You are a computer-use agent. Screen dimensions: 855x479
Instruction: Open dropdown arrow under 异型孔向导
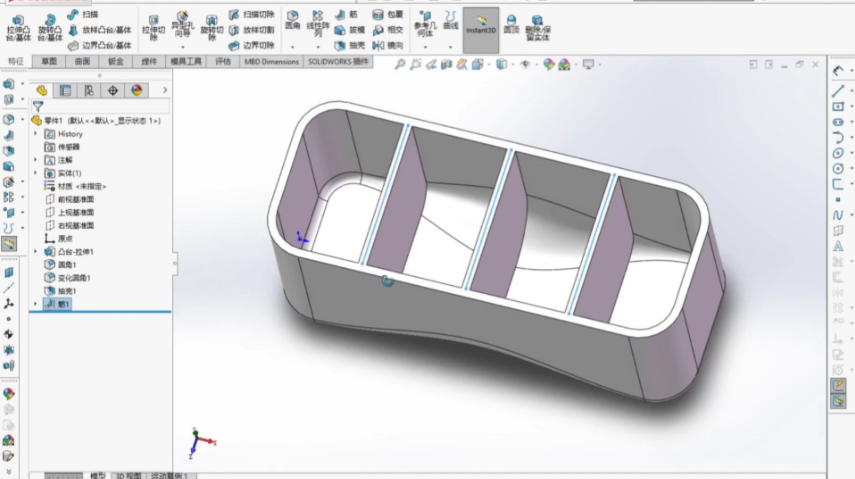[182, 47]
